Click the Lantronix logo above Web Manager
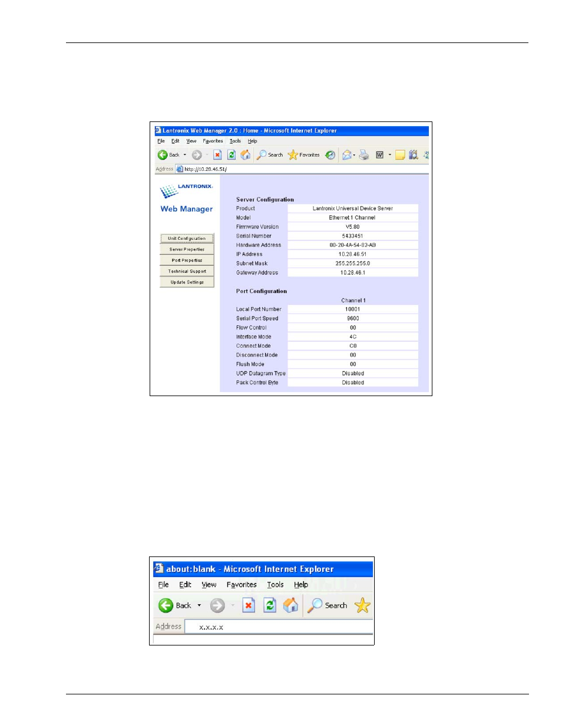Image resolution: width=562 pixels, height=728 pixels. tap(186, 190)
